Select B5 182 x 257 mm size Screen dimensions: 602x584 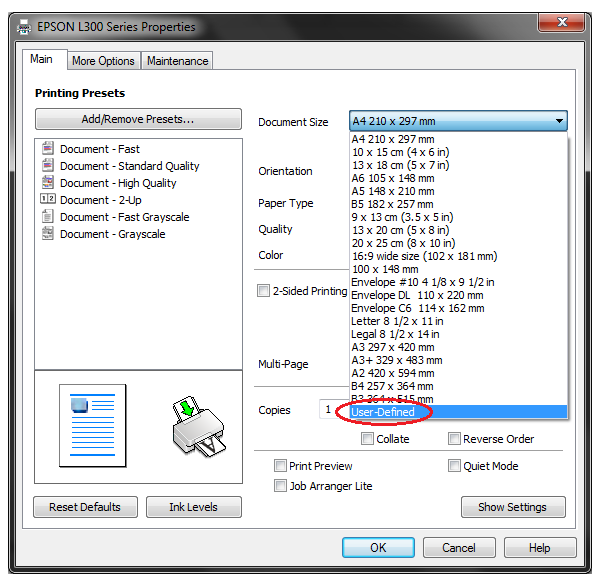click(x=458, y=204)
